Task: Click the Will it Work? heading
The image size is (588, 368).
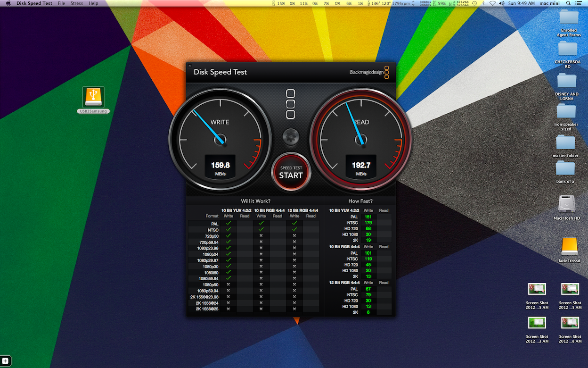Action: tap(256, 201)
